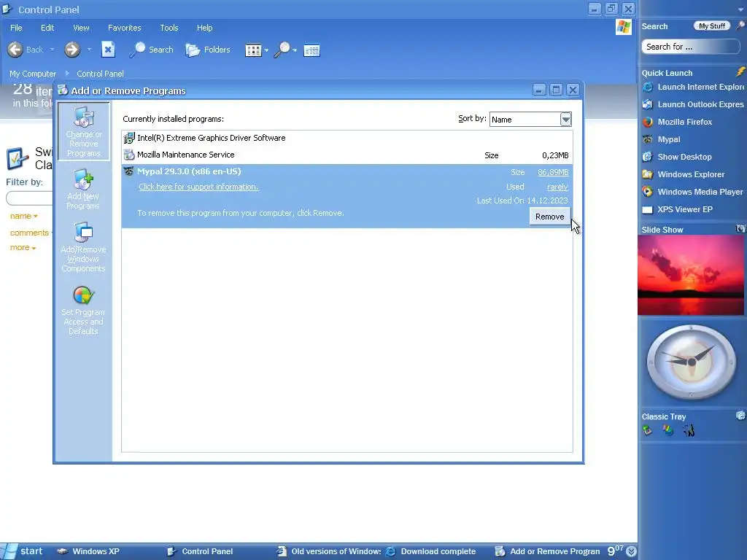Select Set Program Access and Defaults icon

(x=83, y=311)
